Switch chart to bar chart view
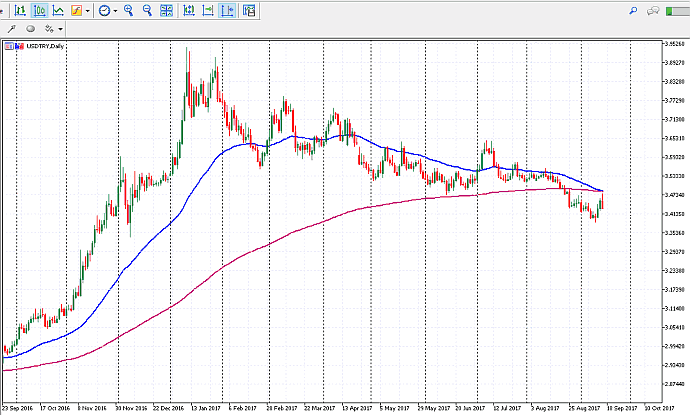The image size is (690, 415). tap(19, 11)
